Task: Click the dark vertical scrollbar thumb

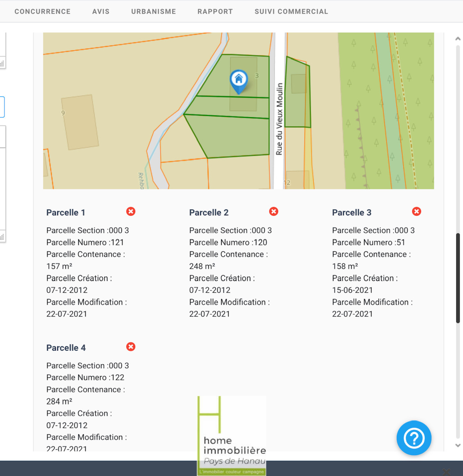Action: pos(458,278)
